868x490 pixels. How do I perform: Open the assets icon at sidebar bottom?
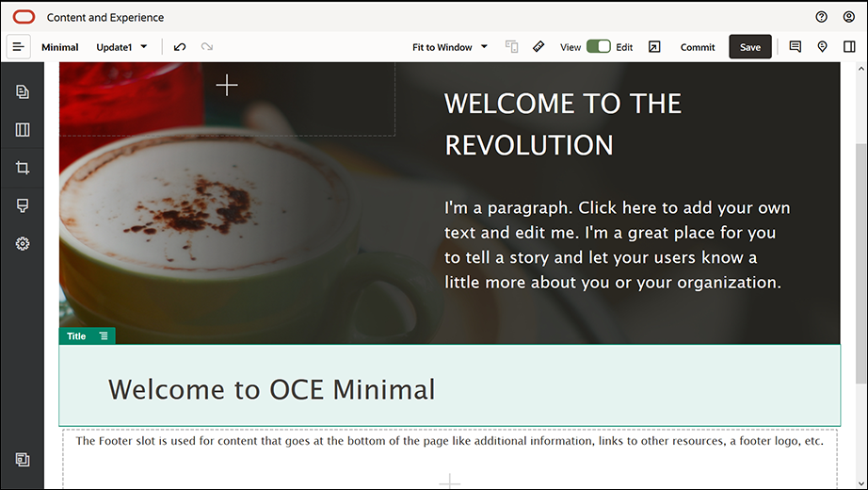23,460
